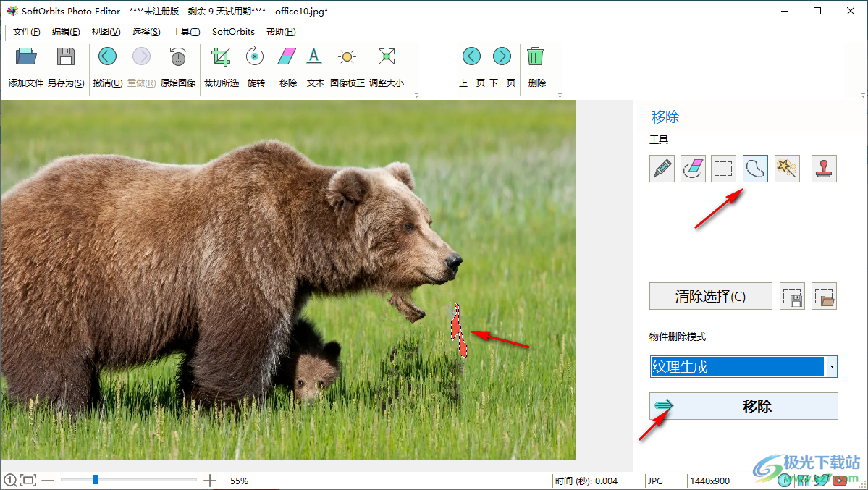Select the magic wand tool
The image size is (868, 490).
[787, 168]
